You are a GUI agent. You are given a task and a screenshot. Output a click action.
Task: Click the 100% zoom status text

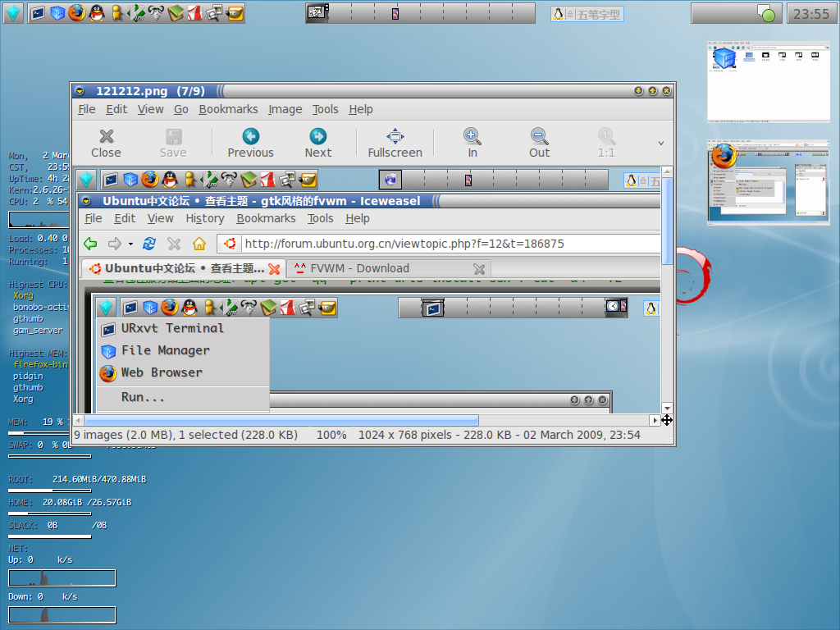coord(331,435)
